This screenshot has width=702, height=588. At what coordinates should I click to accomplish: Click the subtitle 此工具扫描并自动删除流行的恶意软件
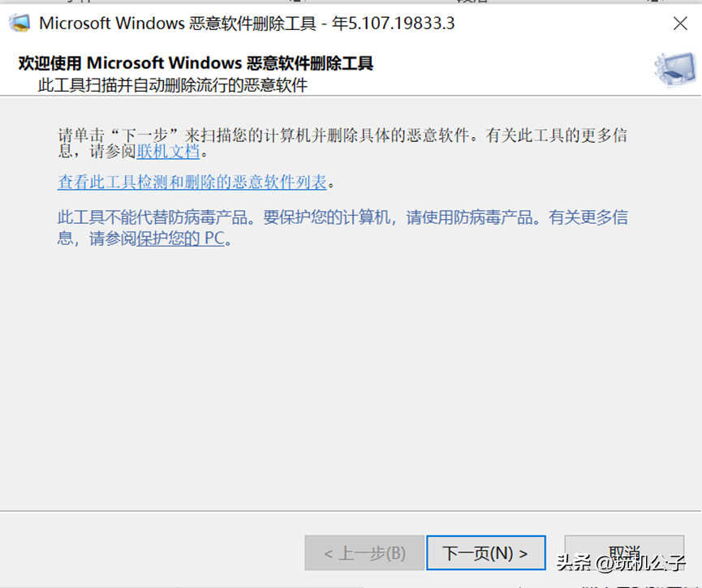(172, 85)
